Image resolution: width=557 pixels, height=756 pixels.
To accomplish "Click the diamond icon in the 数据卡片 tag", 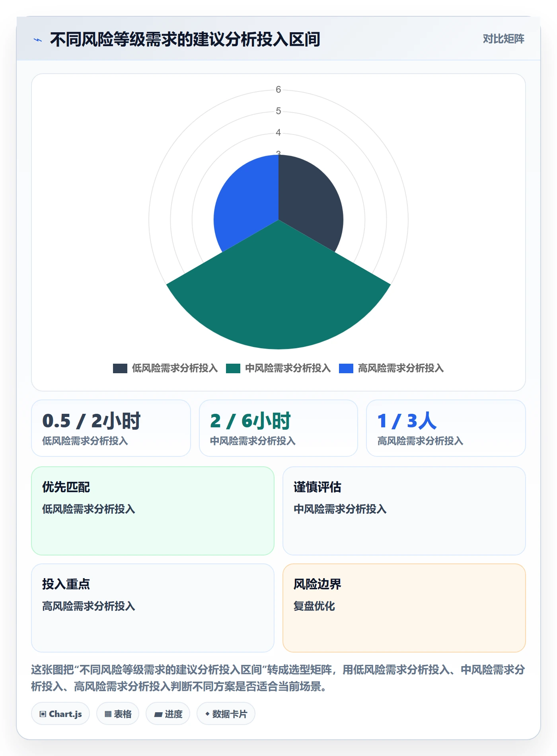I will point(207,714).
